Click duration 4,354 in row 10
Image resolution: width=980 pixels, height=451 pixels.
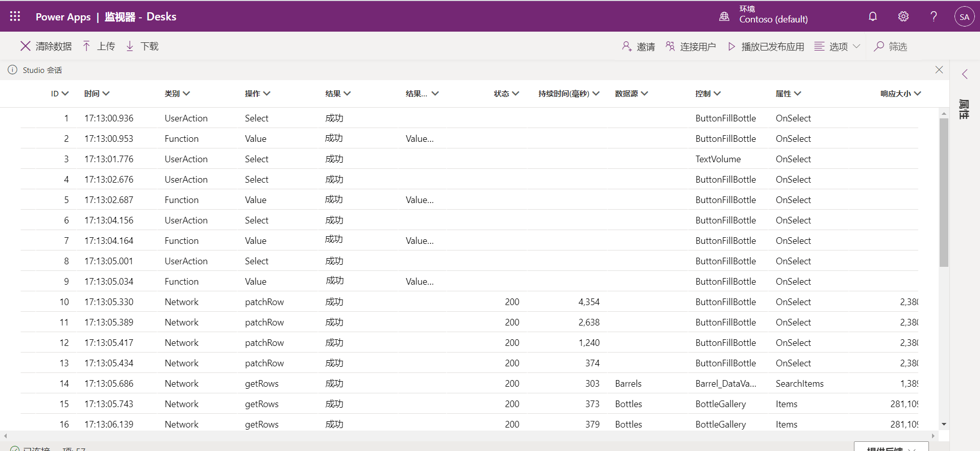pyautogui.click(x=589, y=302)
